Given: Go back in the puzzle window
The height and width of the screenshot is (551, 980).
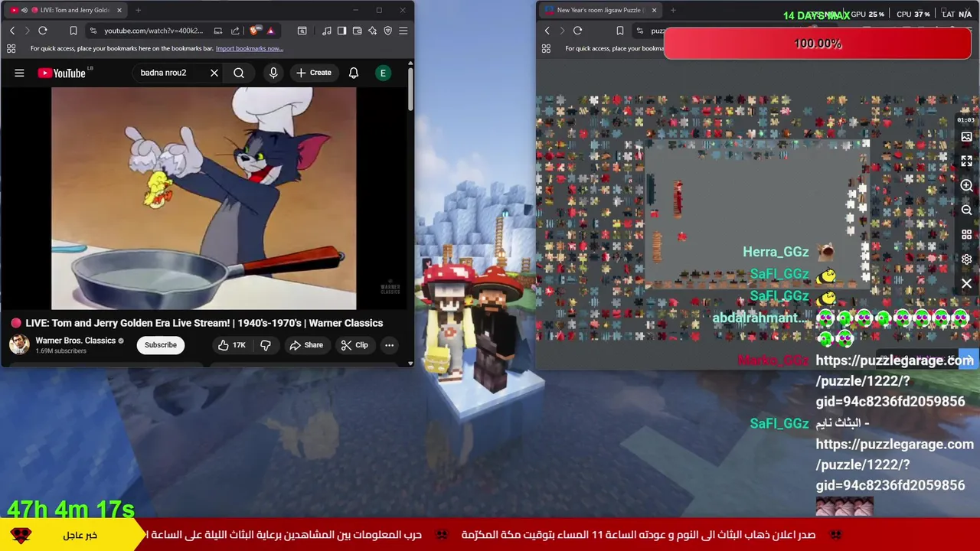Looking at the screenshot, I should [547, 31].
